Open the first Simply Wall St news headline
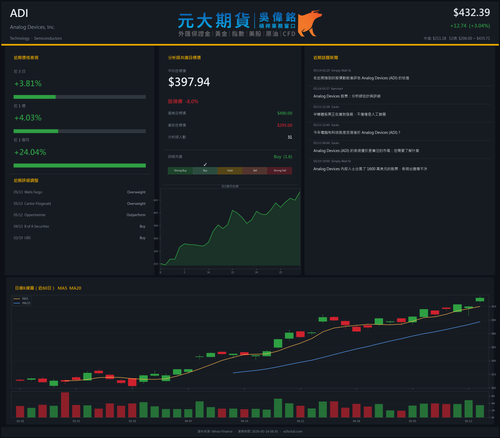 (361, 78)
